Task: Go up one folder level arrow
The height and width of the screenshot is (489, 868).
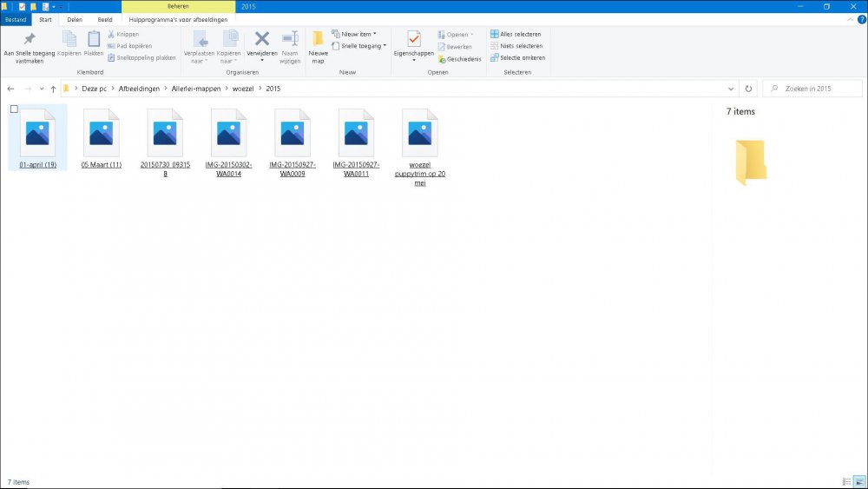Action: coord(53,89)
